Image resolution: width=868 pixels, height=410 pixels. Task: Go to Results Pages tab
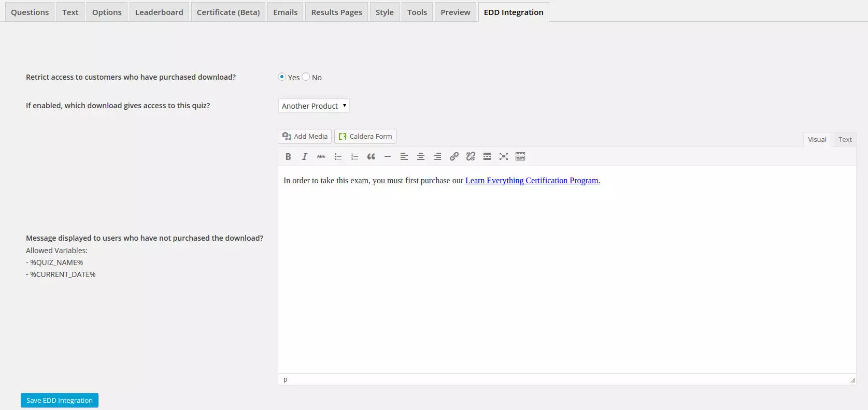pyautogui.click(x=337, y=12)
